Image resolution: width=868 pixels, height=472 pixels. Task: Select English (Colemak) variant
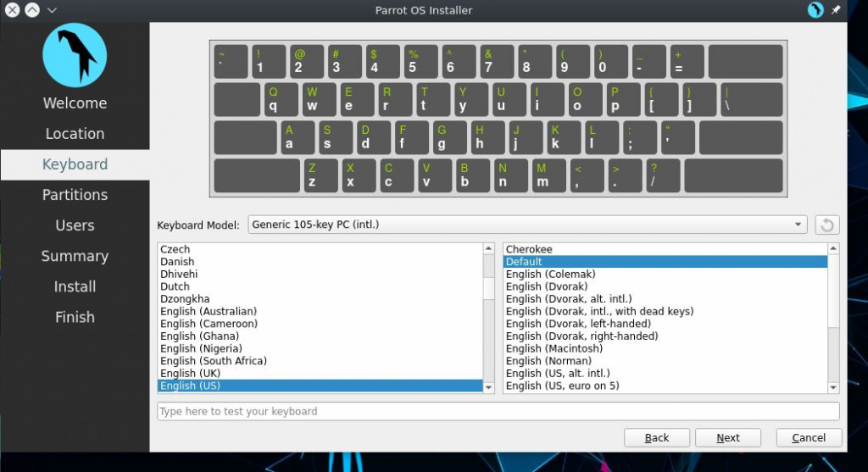(x=665, y=274)
